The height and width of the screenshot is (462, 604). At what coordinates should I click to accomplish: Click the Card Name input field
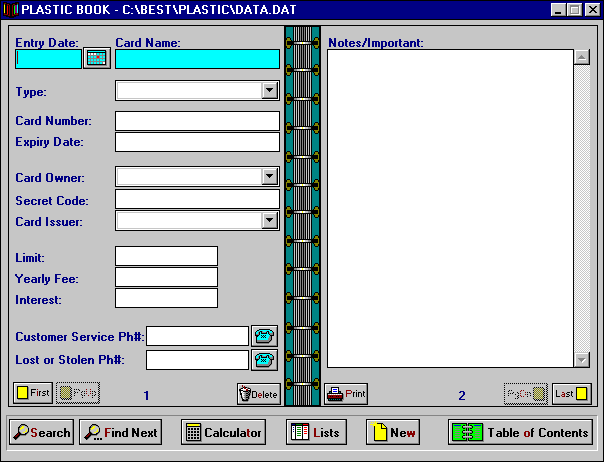click(197, 59)
